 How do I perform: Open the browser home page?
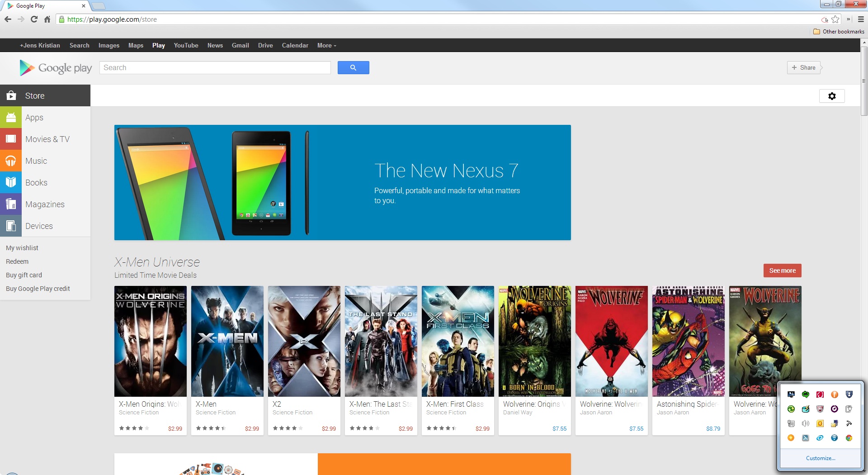pos(47,19)
